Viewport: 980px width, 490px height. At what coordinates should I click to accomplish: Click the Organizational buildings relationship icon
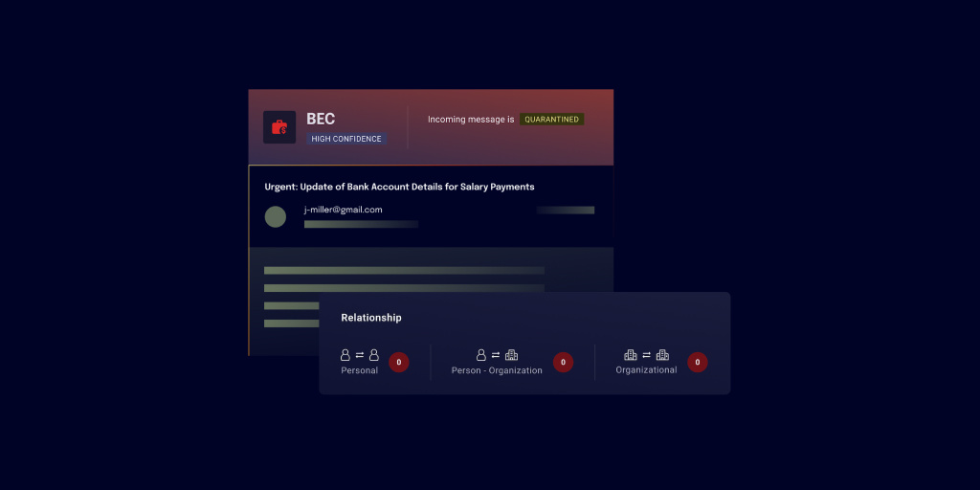[x=646, y=355]
